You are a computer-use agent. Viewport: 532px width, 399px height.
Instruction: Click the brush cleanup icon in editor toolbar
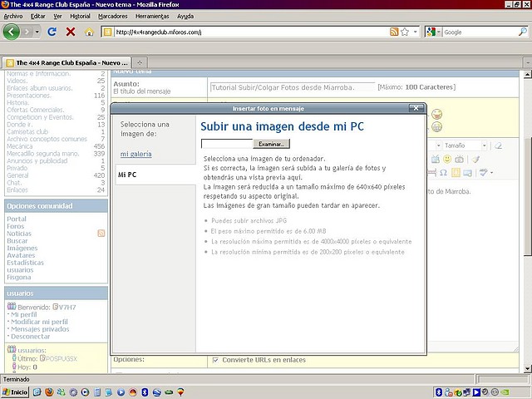[x=475, y=159]
